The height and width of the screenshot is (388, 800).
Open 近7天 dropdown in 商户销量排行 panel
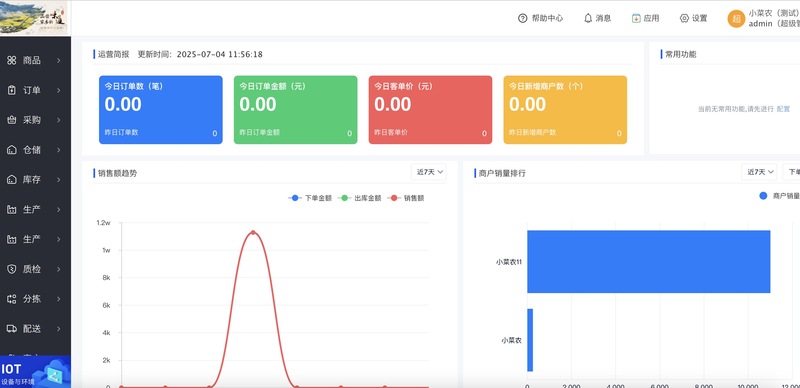tap(759, 172)
